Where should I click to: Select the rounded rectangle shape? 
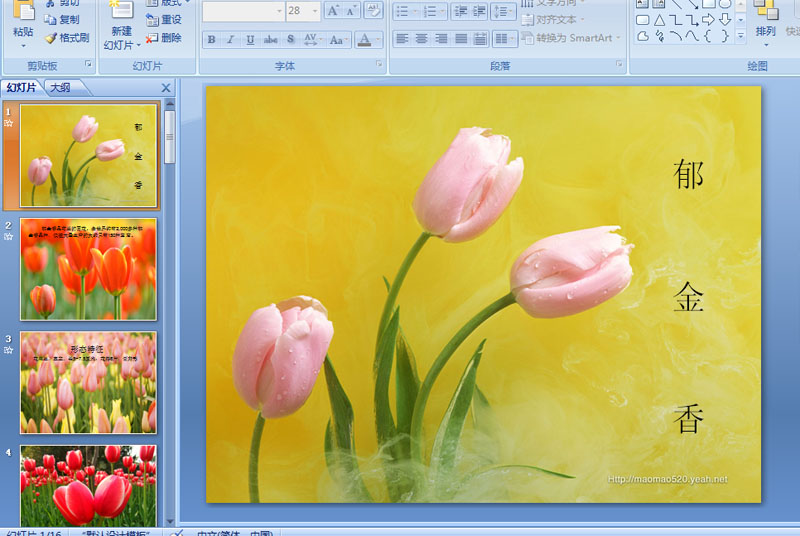click(x=643, y=20)
